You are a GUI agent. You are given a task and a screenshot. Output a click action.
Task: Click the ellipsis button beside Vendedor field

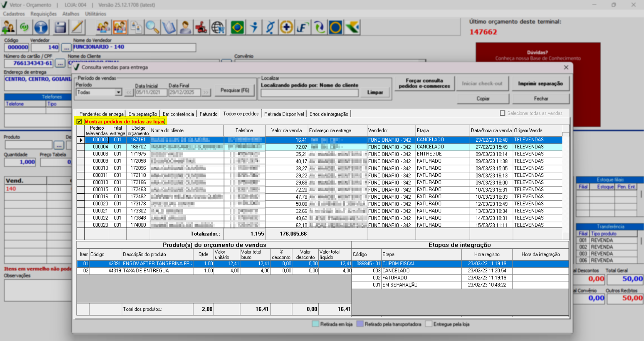coord(66,48)
